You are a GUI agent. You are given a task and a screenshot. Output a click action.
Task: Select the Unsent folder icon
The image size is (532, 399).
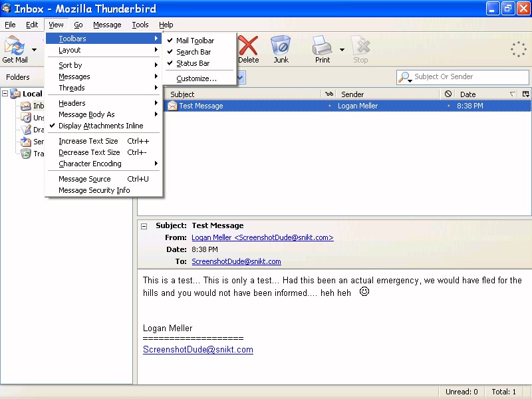click(26, 118)
